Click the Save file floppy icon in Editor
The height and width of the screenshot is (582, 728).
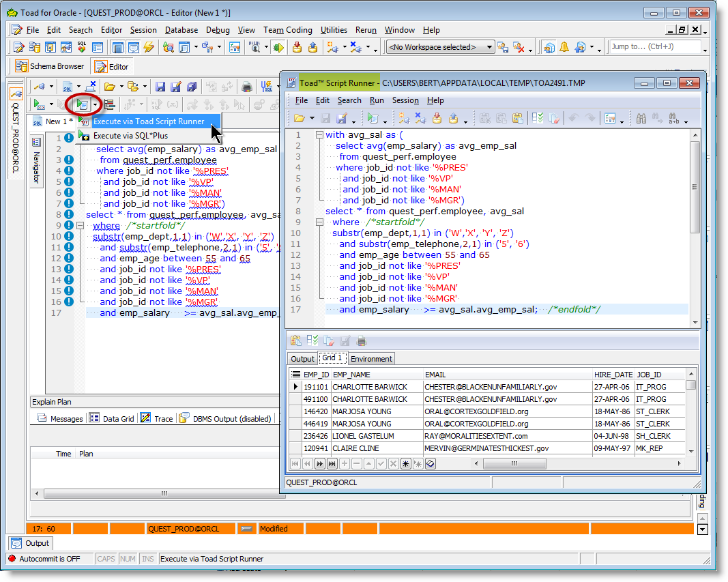click(160, 87)
